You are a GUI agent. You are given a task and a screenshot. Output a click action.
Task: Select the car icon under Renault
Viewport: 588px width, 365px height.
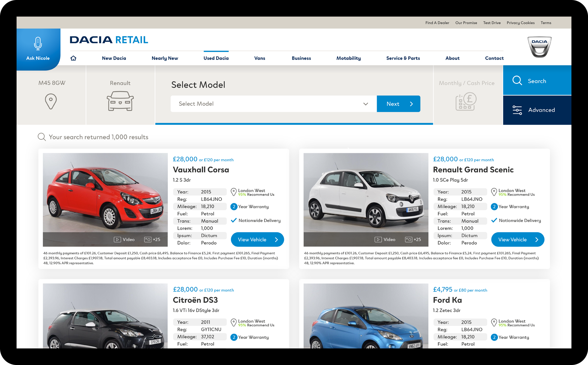pos(120,101)
